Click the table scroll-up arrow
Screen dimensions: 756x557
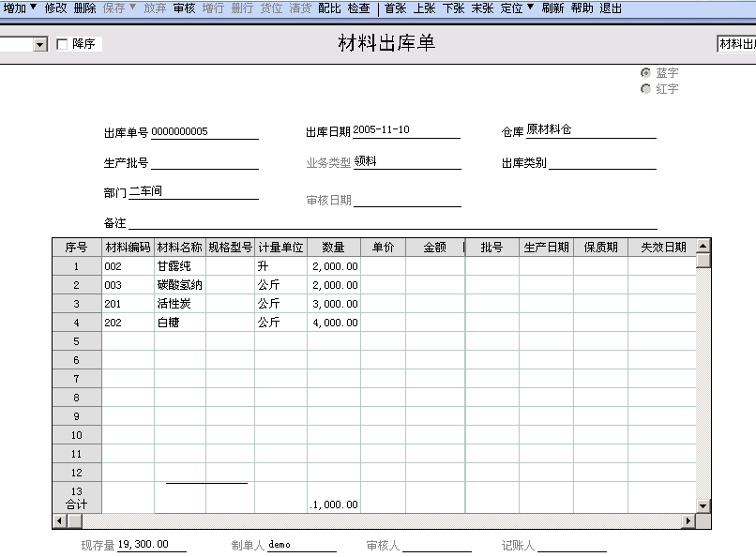pos(703,246)
